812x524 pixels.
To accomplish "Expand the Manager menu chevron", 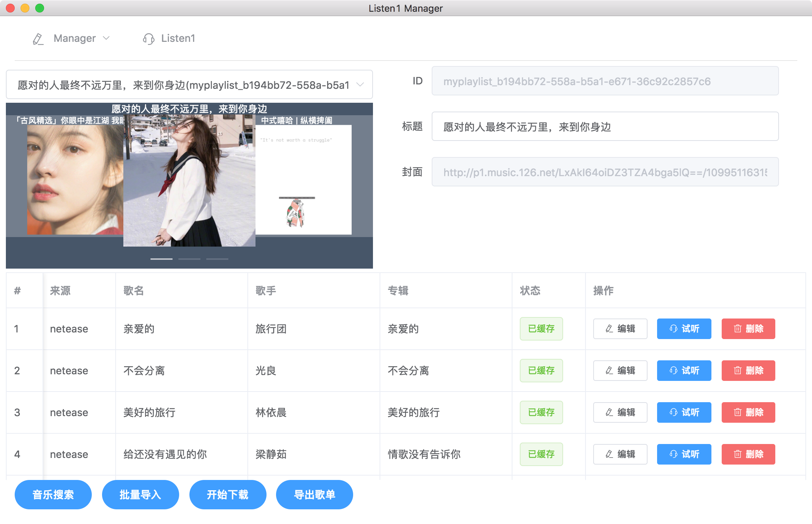I will [106, 38].
